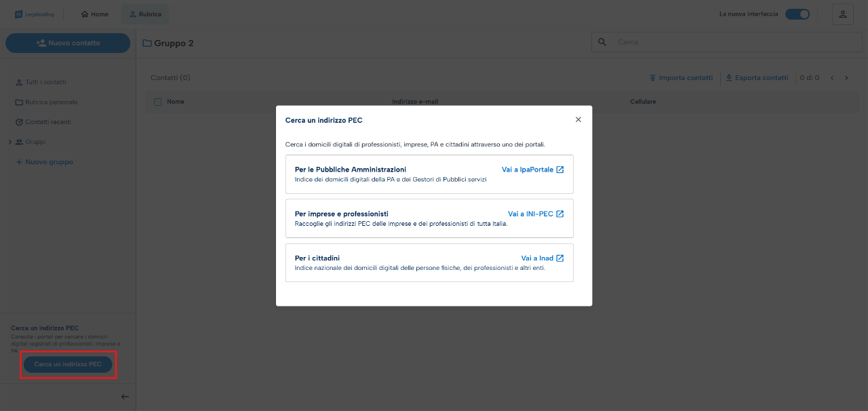This screenshot has width=868, height=411.
Task: Open the Home tab
Action: (95, 14)
